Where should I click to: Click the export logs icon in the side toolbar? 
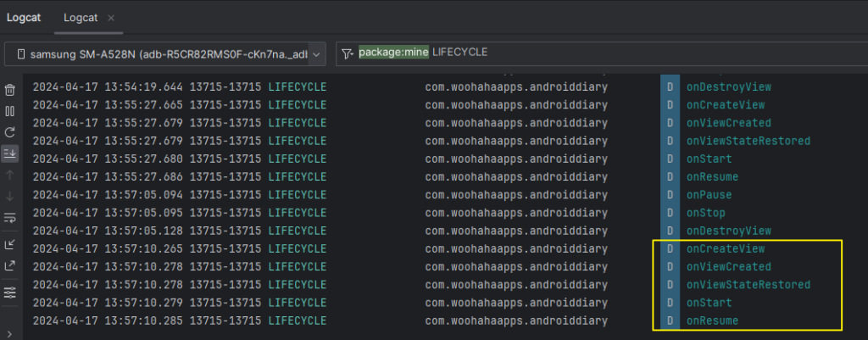10,265
